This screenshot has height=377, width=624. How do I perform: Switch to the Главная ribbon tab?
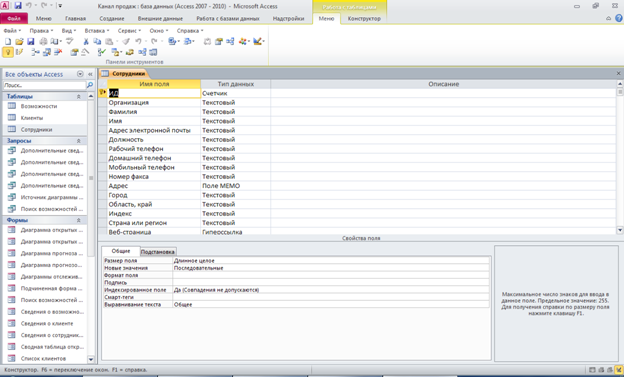75,18
